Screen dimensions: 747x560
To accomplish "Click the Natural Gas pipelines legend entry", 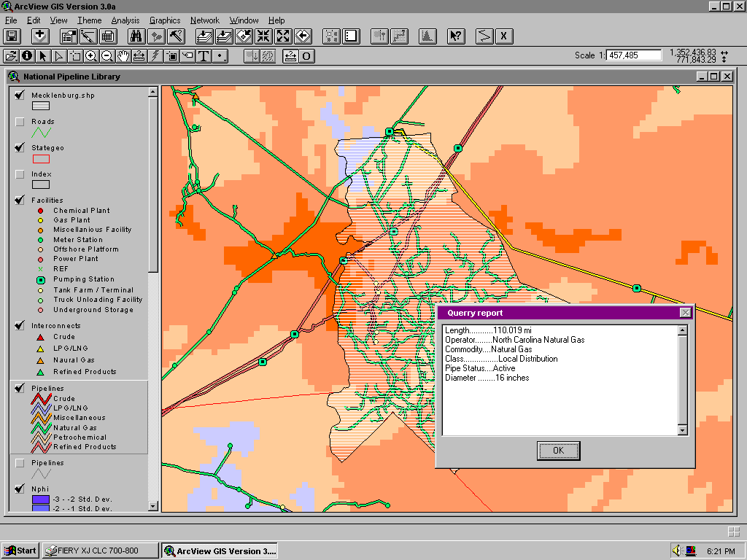I will [64, 427].
